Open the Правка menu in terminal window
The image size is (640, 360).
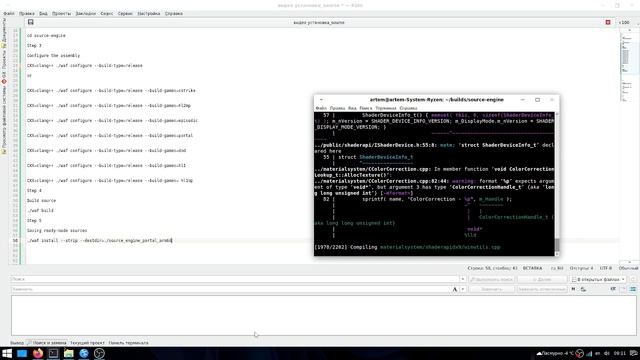(337, 108)
